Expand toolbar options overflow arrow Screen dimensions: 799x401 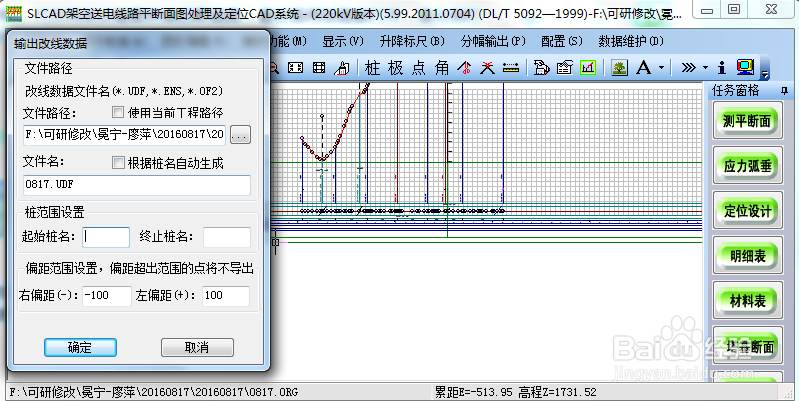765,74
